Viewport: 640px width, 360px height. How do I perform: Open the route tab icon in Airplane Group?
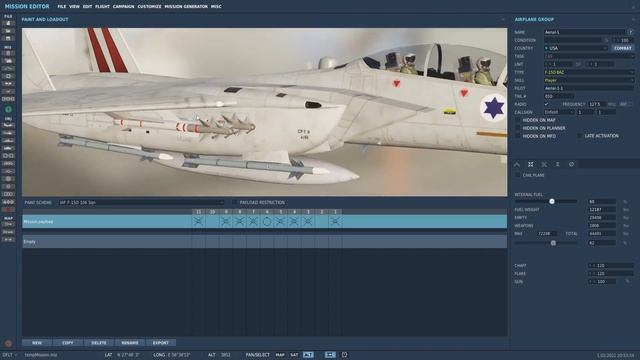click(x=517, y=164)
